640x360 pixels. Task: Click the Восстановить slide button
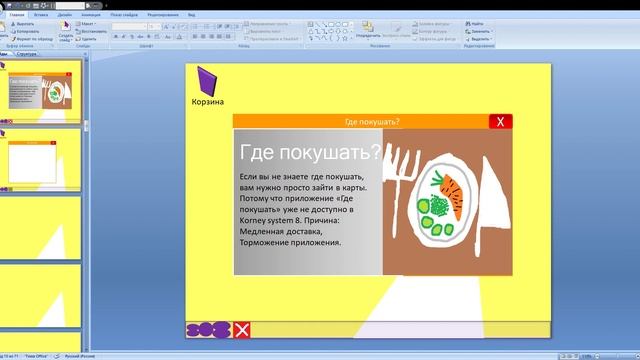(x=91, y=31)
